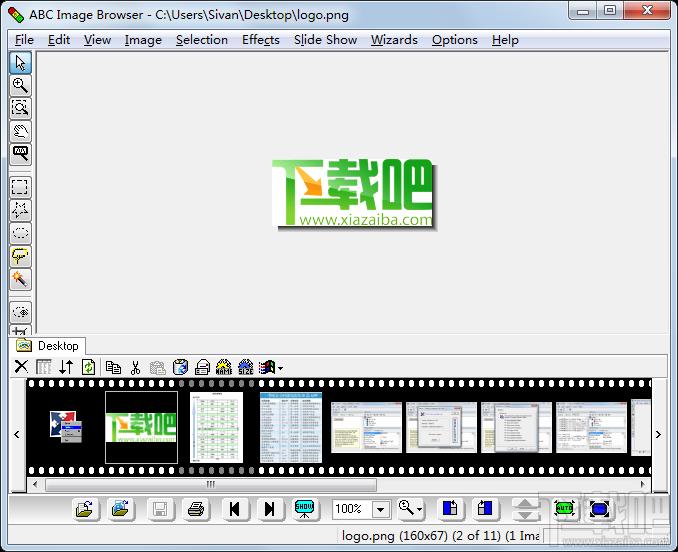Open the Wizards menu
Viewport: 678px width, 552px height.
[x=394, y=40]
